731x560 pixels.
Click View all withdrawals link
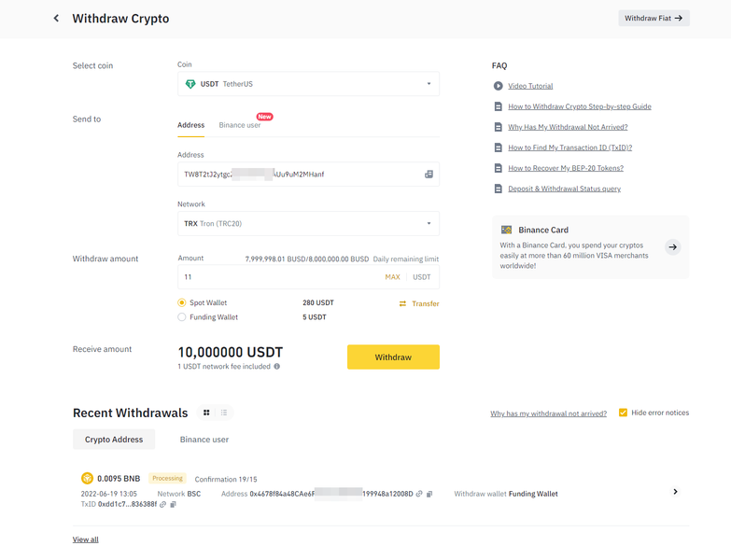coord(85,539)
